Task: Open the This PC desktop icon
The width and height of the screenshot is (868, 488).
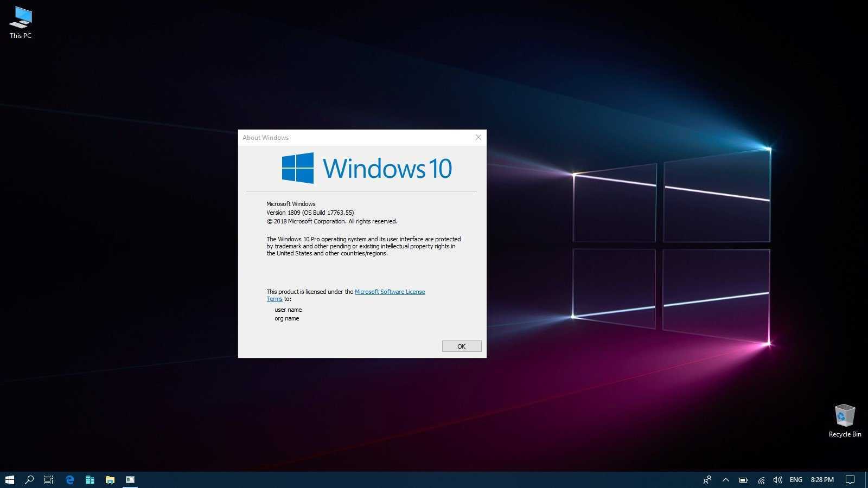Action: pos(21,23)
